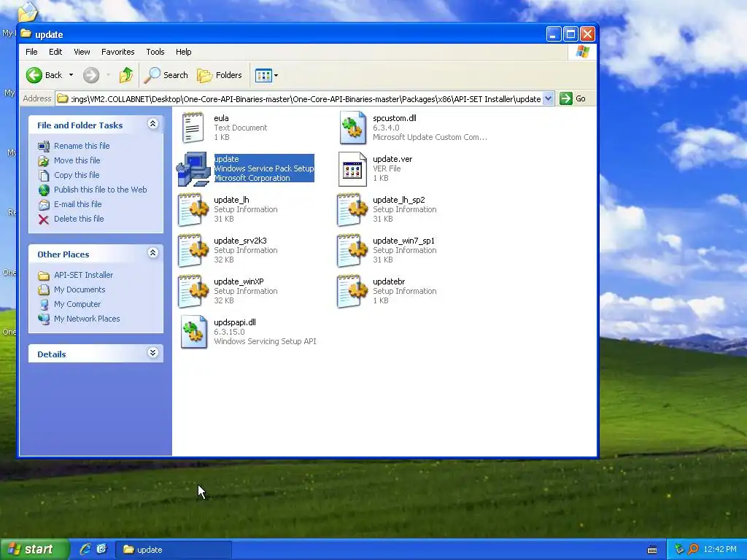This screenshot has width=747, height=560.
Task: Launch Internet Explorer from Quick Launch
Action: [x=85, y=549]
